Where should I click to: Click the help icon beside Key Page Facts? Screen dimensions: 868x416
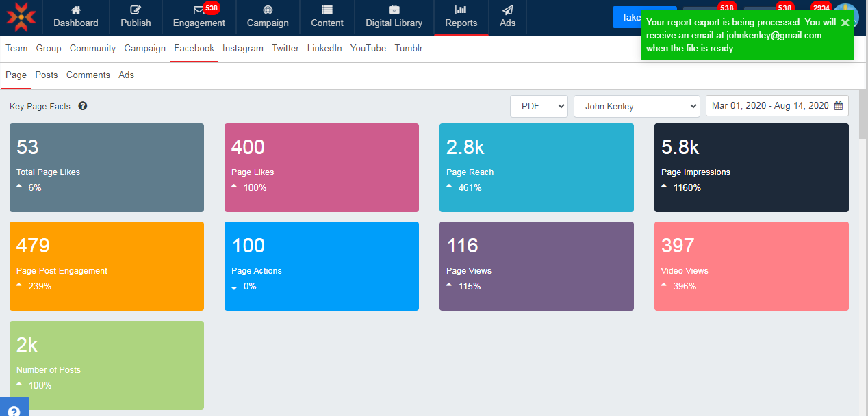tap(83, 106)
